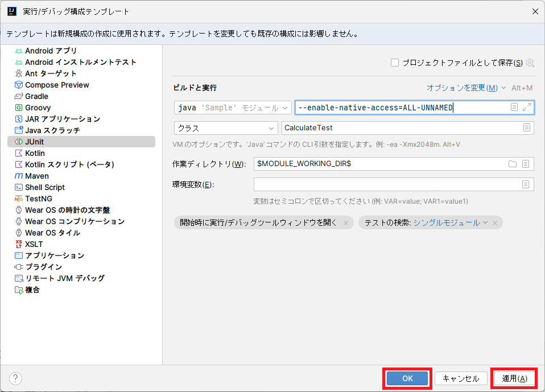Open クラス test kind dropdown

coord(226,128)
